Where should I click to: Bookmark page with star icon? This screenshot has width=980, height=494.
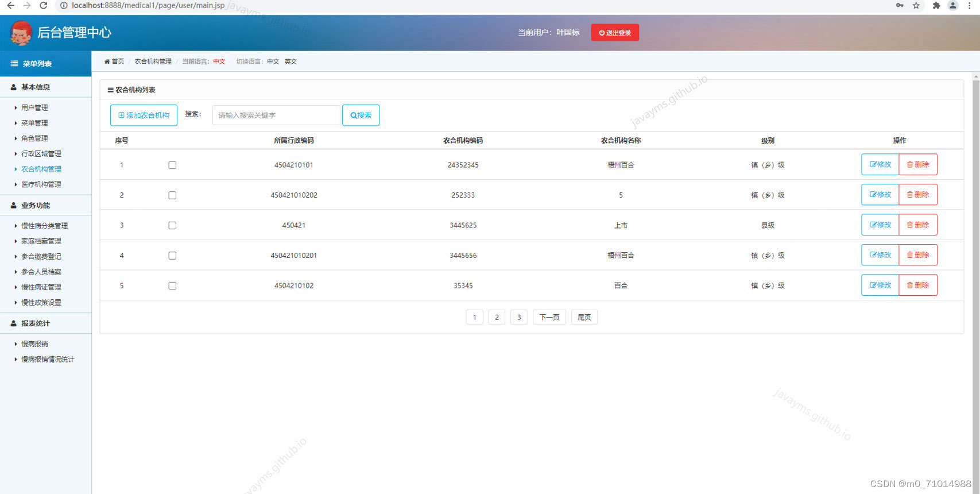pyautogui.click(x=916, y=5)
